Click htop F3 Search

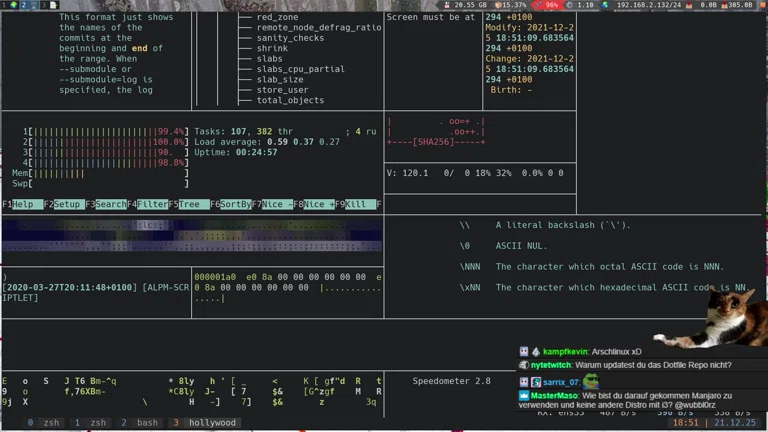(106, 204)
